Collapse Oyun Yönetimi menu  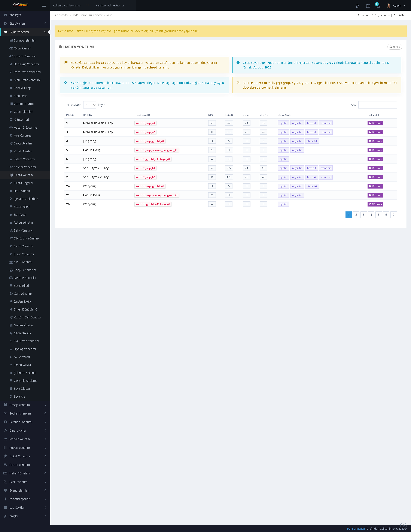25,32
